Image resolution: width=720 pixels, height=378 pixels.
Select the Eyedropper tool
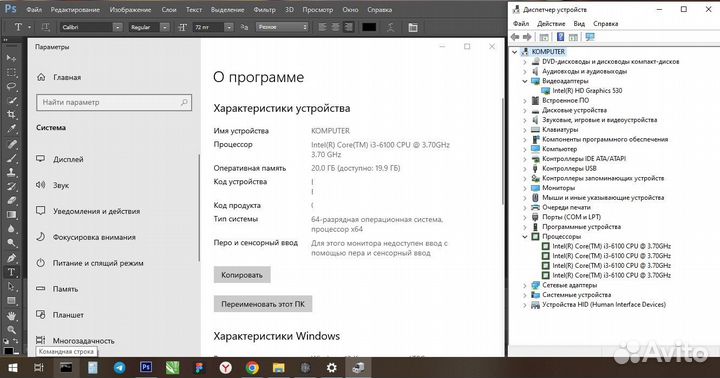(11, 129)
